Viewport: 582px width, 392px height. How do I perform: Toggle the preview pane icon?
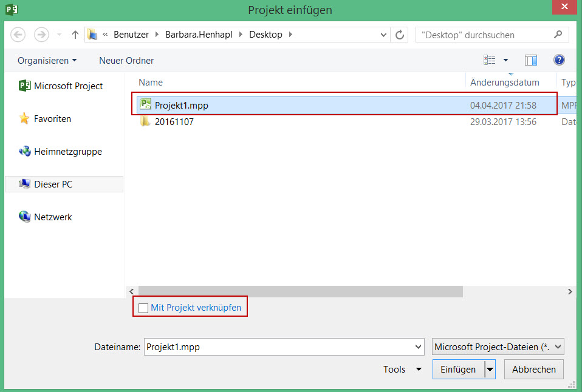tap(531, 60)
